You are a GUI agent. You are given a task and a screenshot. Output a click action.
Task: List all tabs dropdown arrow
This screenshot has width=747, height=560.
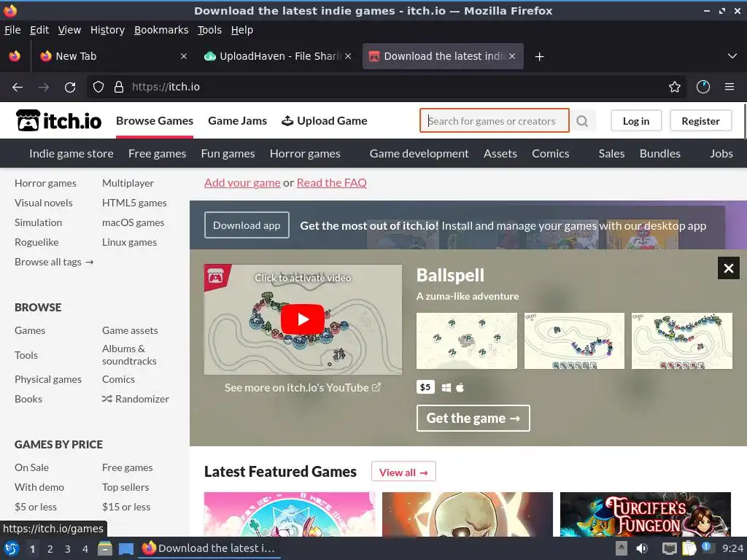[732, 56]
